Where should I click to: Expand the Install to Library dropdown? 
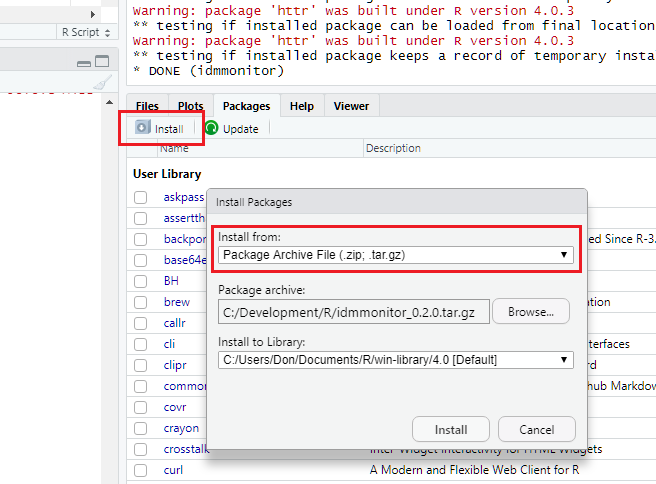[x=395, y=359]
